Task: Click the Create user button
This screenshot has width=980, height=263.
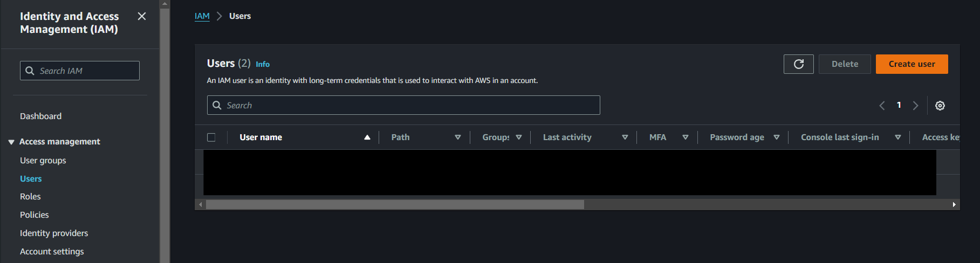Action: coord(912,64)
